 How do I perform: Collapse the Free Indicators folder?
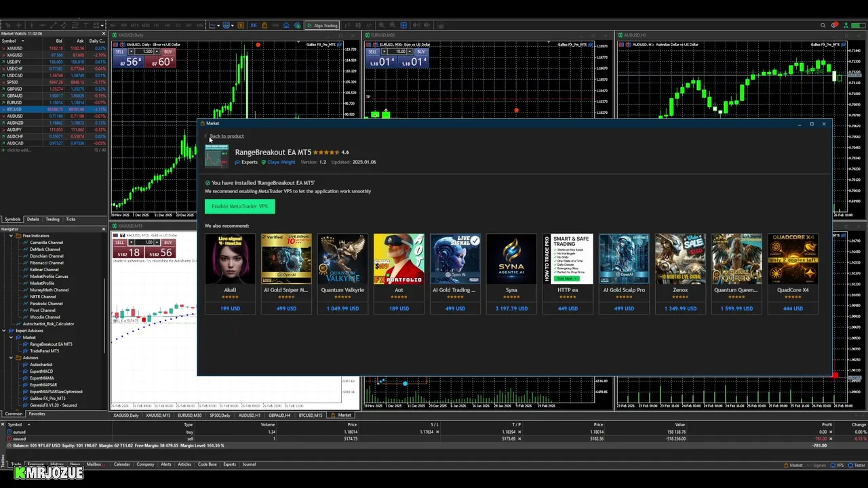click(11, 236)
